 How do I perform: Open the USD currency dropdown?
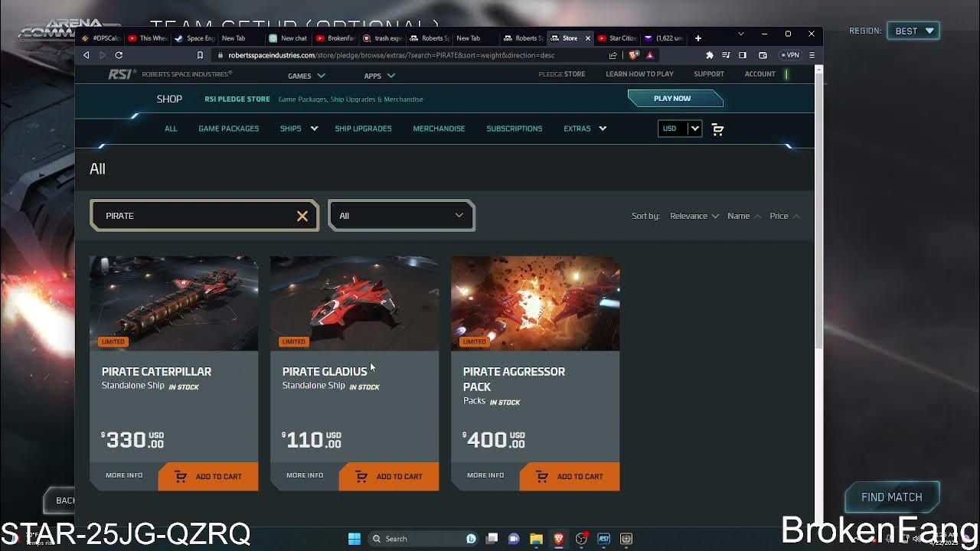(x=679, y=129)
